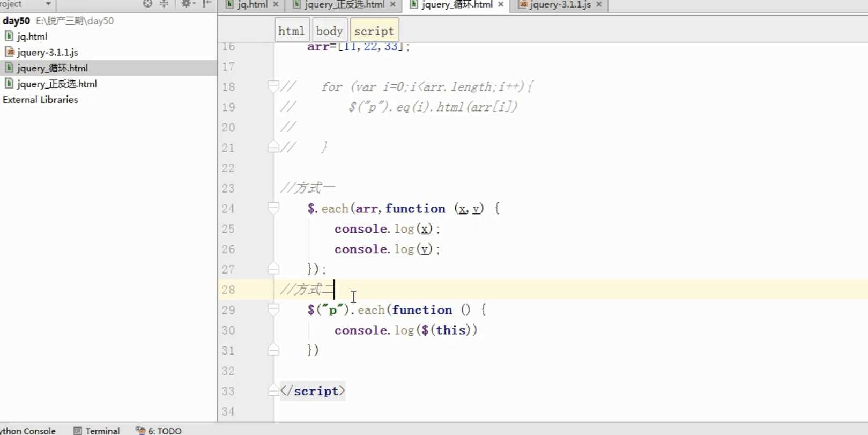
Task: Close the jquery_循环.html tab
Action: click(x=501, y=4)
